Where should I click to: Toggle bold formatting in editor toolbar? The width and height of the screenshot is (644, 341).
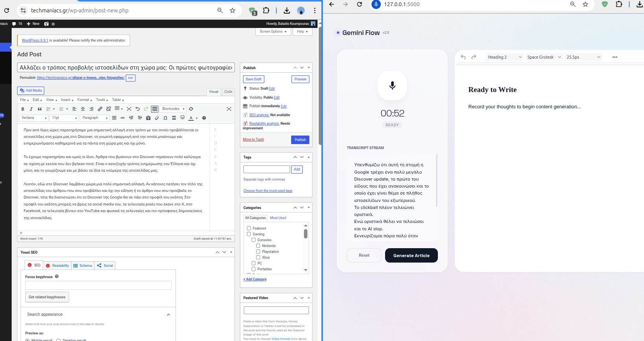(x=23, y=109)
